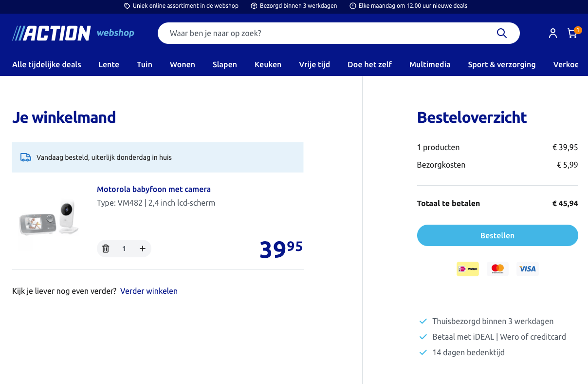
Task: Click the magnifying glass search icon
Action: [501, 33]
